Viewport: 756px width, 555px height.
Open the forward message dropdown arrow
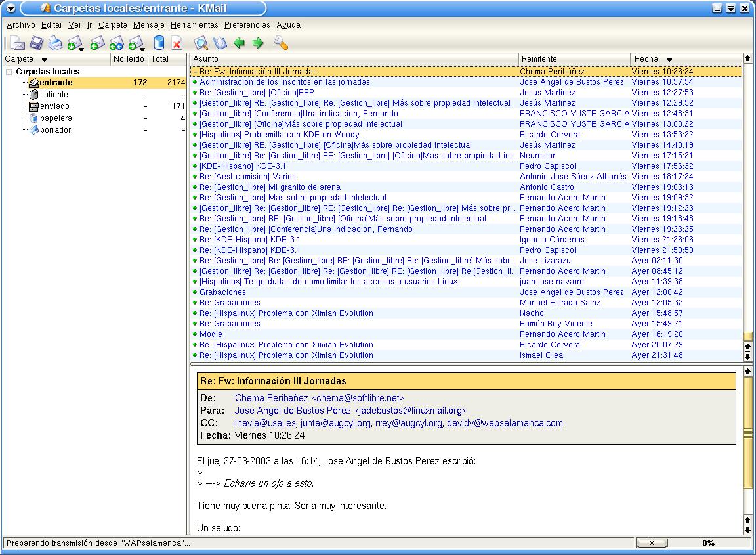tap(142, 49)
